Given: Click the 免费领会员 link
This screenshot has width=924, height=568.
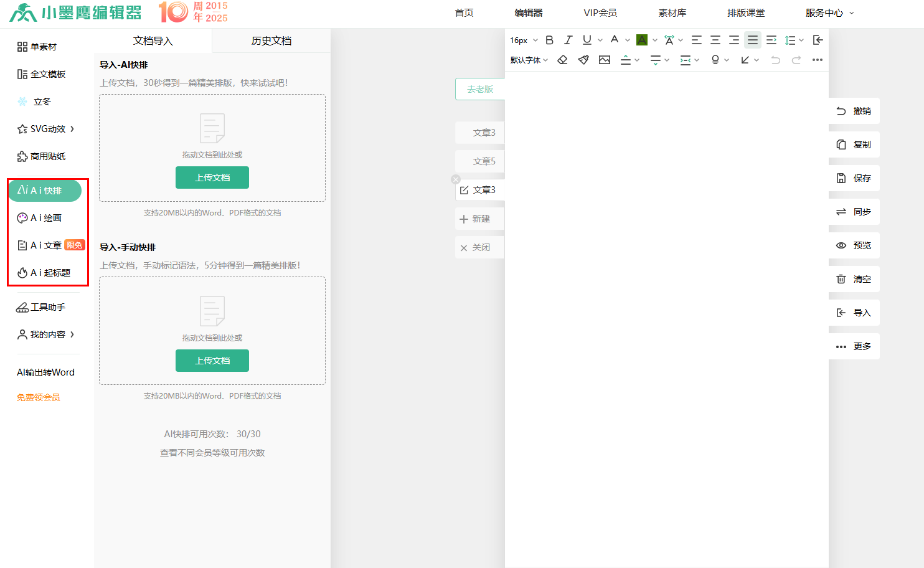Looking at the screenshot, I should click(x=38, y=397).
